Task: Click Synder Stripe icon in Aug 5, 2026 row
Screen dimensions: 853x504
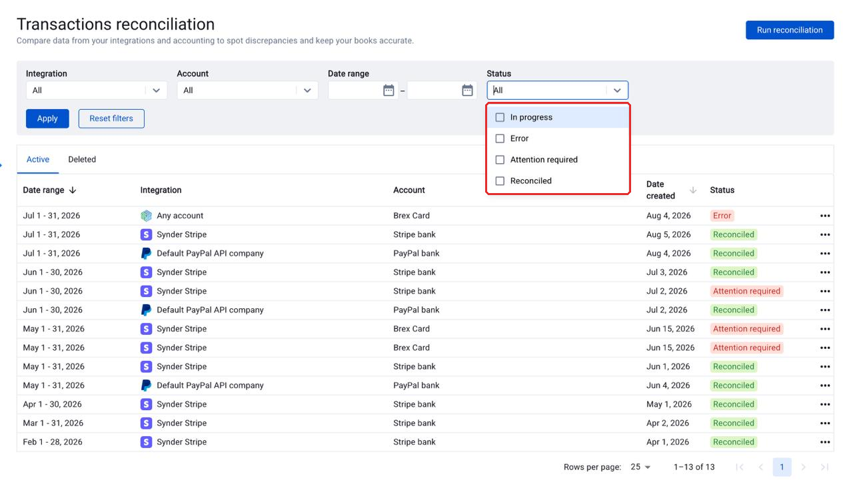Action: [146, 234]
